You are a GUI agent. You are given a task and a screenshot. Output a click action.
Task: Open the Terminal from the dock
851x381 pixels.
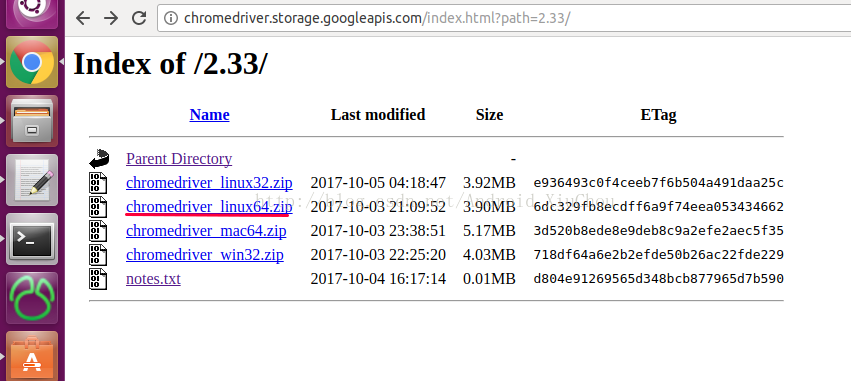[x=32, y=239]
